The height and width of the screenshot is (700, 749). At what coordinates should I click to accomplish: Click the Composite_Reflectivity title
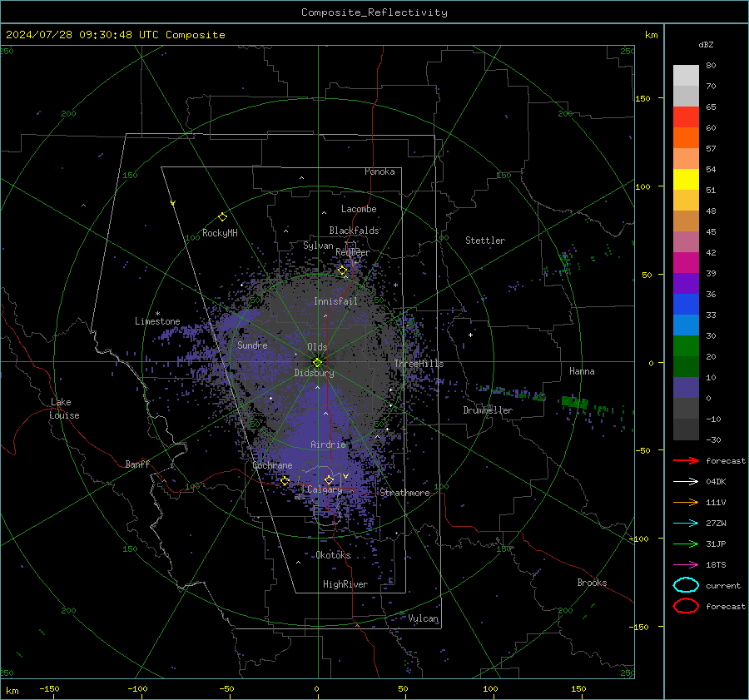tap(374, 12)
